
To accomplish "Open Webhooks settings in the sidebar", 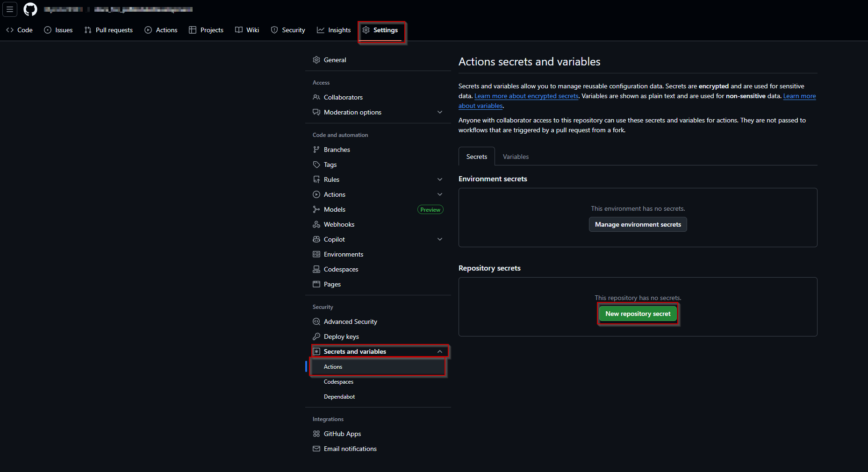I will 338,224.
